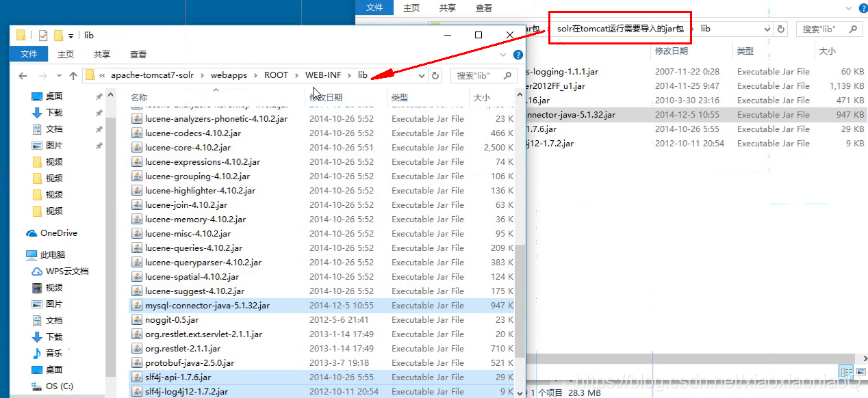Click apache-tomcat7-solr in breadcrumb path

(x=154, y=75)
